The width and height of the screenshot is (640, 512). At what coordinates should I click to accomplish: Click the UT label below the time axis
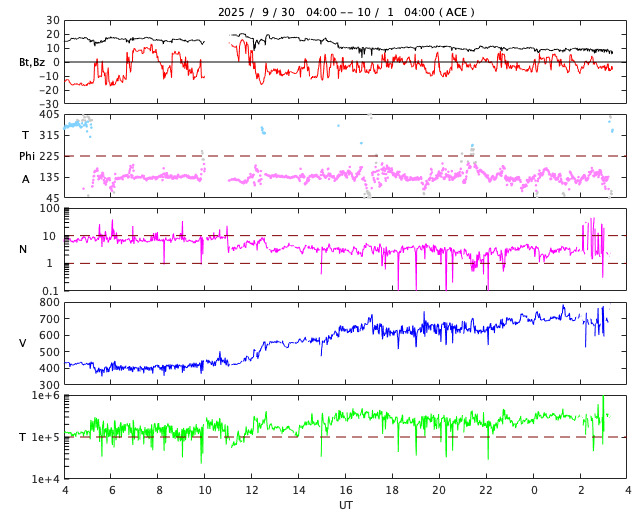345,505
